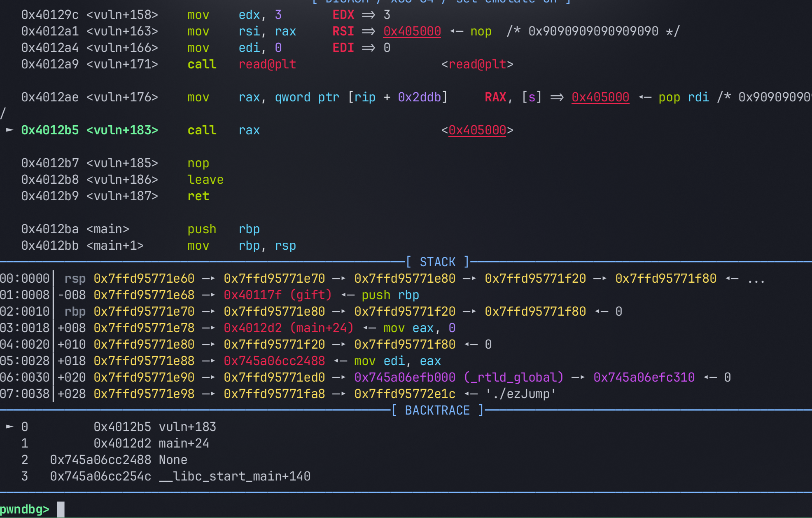Click the underlined 0x405000 address after RSI
Image resolution: width=812 pixels, height=518 pixels.
tap(412, 31)
